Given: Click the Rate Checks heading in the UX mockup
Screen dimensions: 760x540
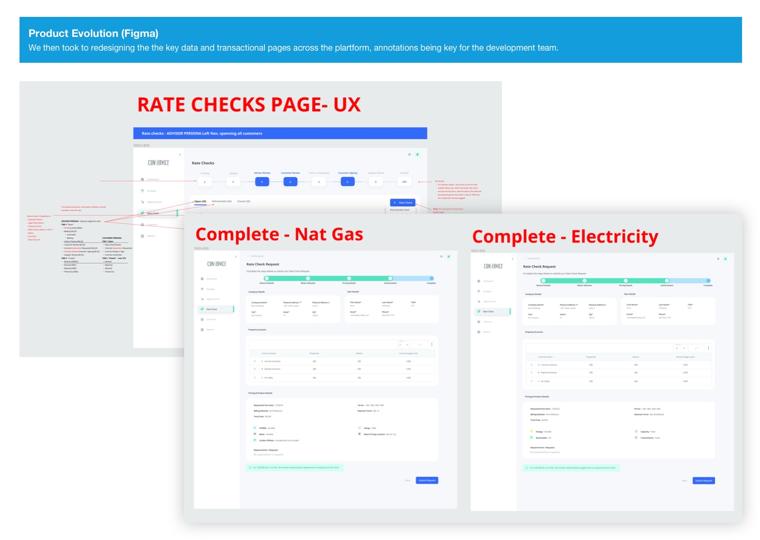Looking at the screenshot, I should tap(203, 163).
